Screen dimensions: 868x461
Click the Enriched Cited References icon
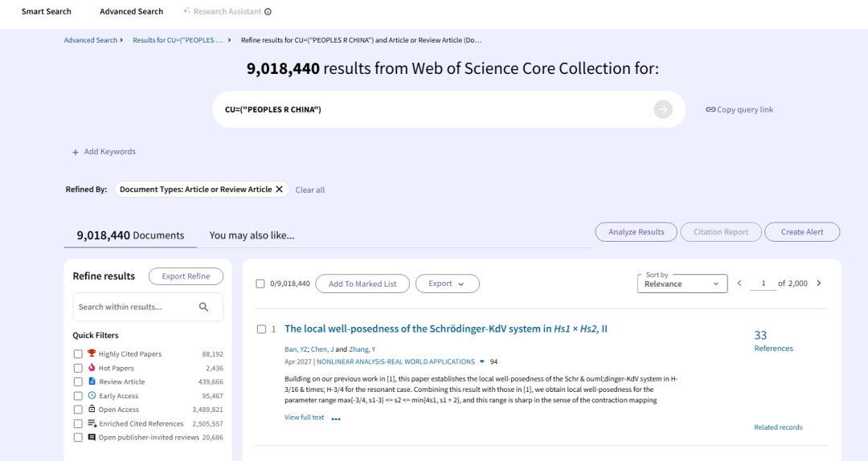(92, 423)
